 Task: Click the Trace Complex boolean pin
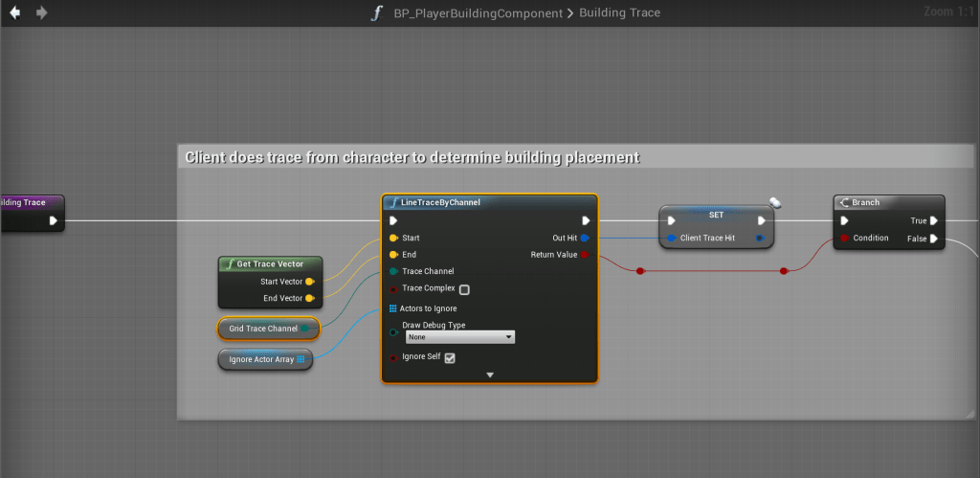coord(393,289)
